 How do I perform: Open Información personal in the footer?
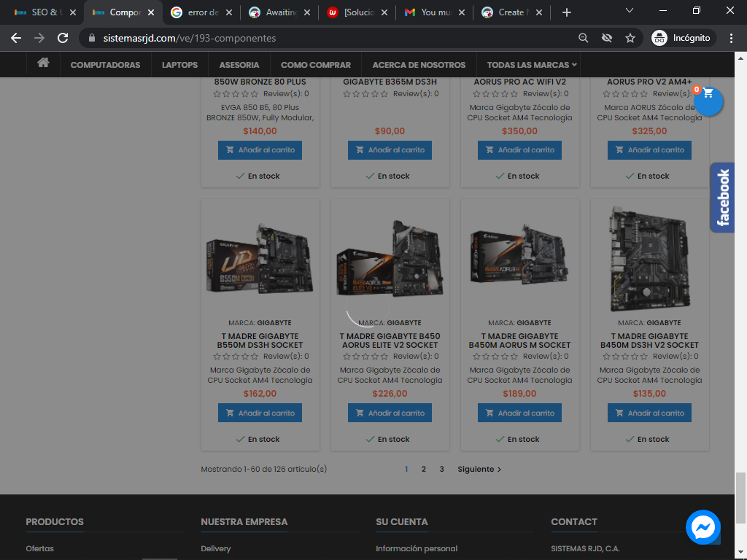tap(417, 548)
